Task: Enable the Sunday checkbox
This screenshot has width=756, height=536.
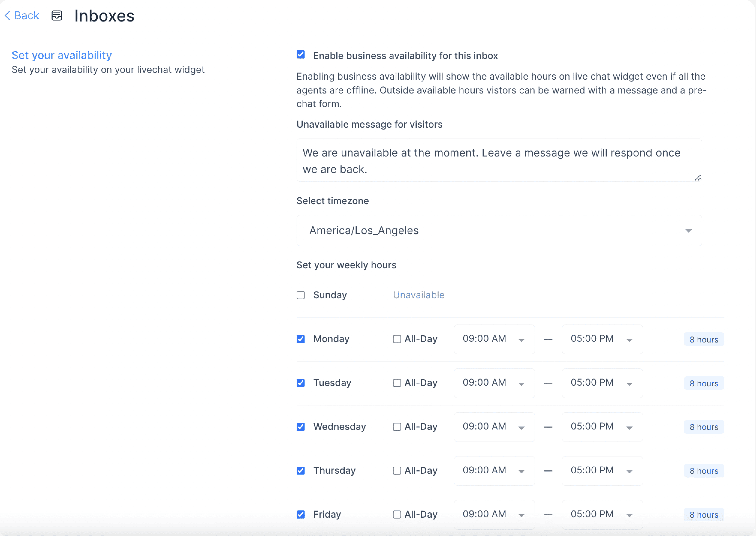Action: [x=301, y=295]
